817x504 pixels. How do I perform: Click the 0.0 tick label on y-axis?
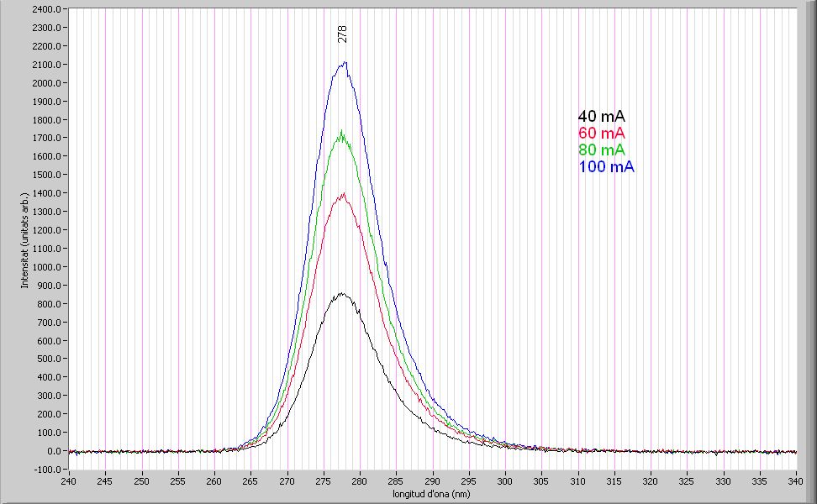[x=55, y=451]
